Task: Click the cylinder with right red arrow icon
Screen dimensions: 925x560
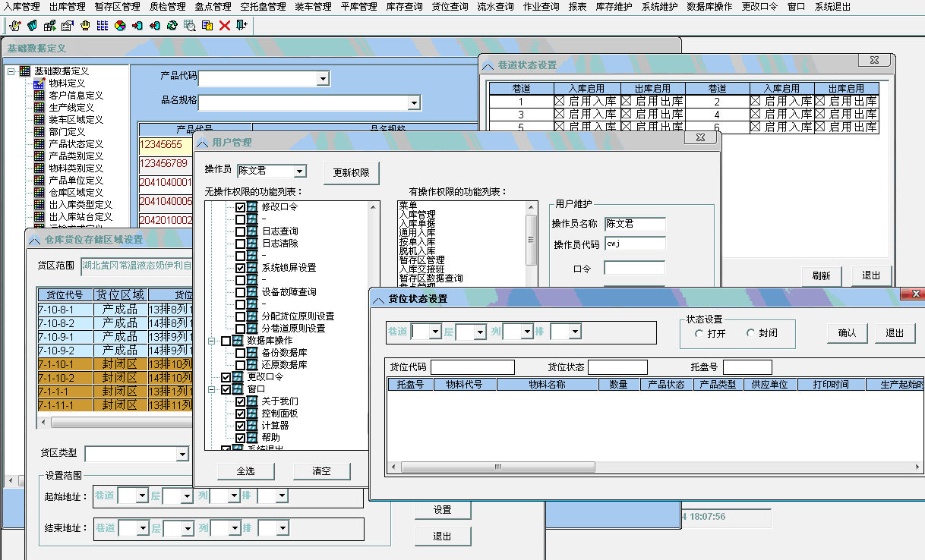Action: coord(137,26)
